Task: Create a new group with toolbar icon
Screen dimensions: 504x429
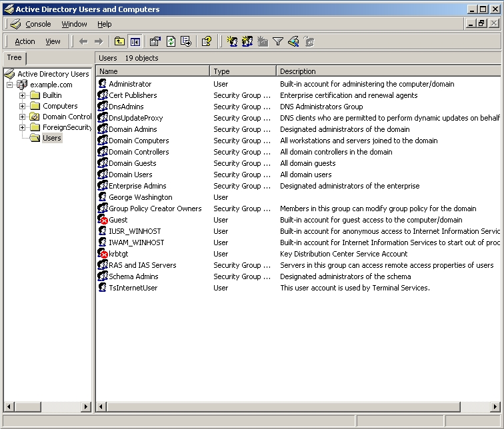Action: click(247, 41)
